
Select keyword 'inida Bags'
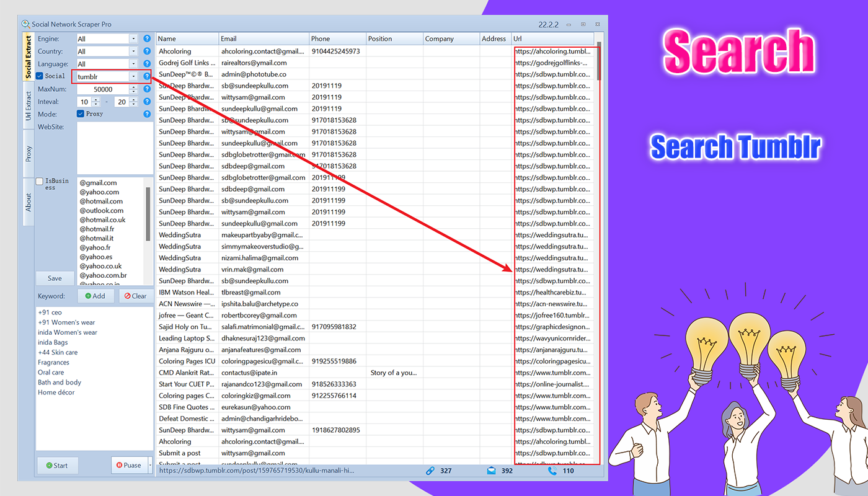(53, 342)
